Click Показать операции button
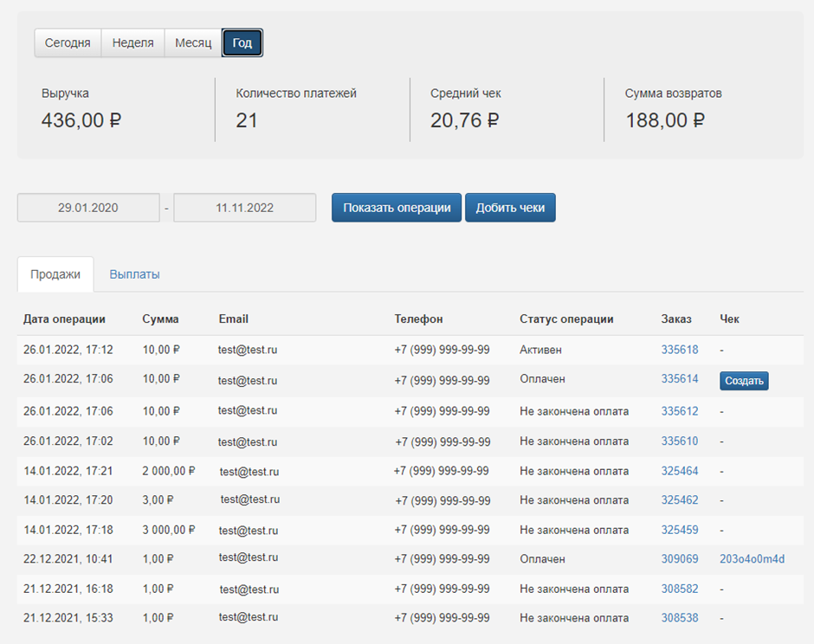 397,208
